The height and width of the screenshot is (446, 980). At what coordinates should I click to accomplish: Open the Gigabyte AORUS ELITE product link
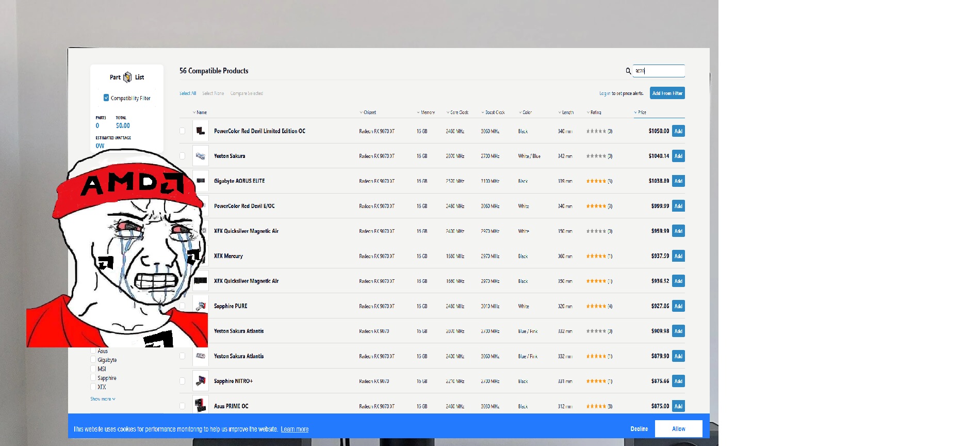[x=239, y=181]
